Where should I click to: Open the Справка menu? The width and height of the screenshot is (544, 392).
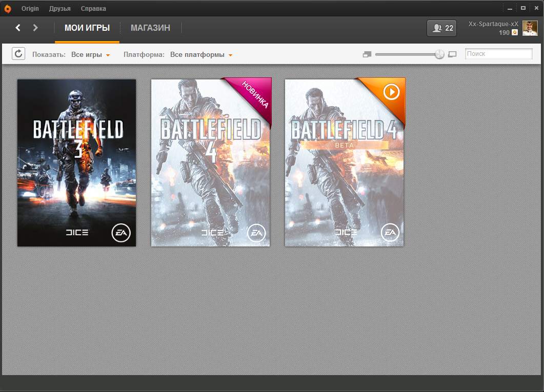[x=93, y=9]
